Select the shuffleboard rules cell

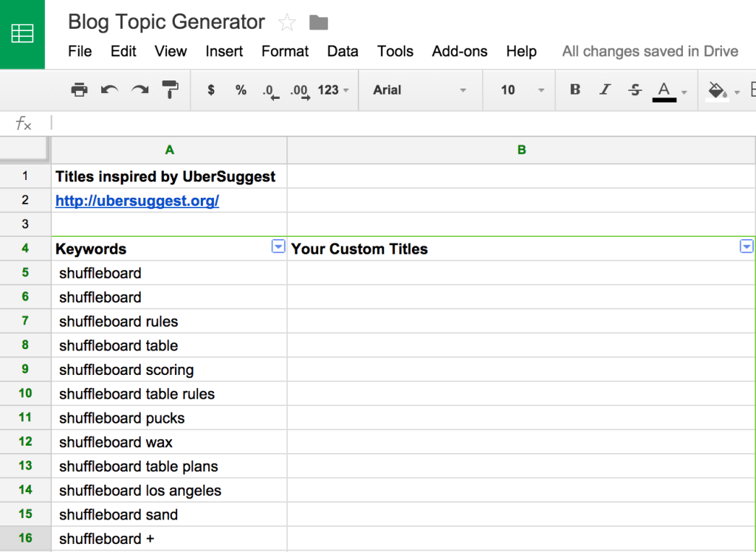point(169,321)
